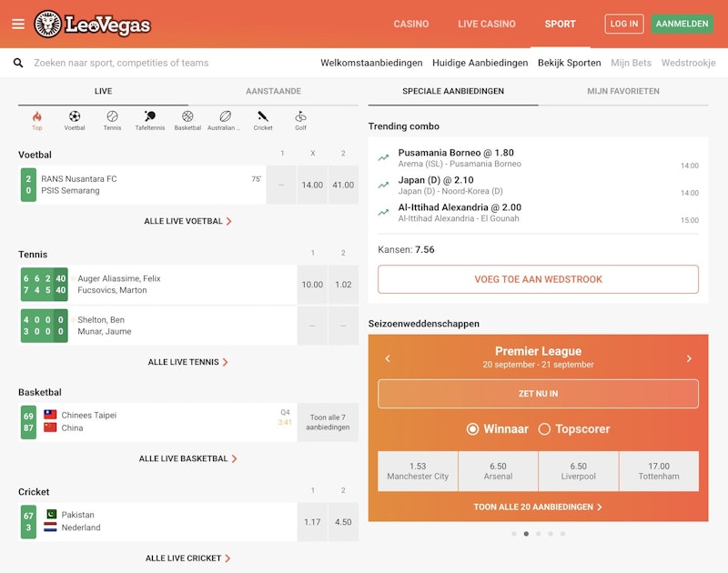Open the hamburger menu
Image resolution: width=728 pixels, height=573 pixels.
18,24
